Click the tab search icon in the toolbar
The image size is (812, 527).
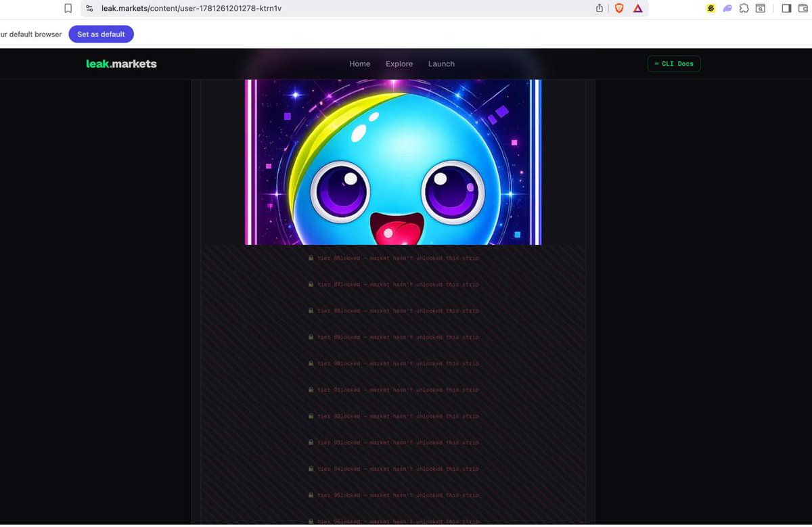click(x=761, y=8)
